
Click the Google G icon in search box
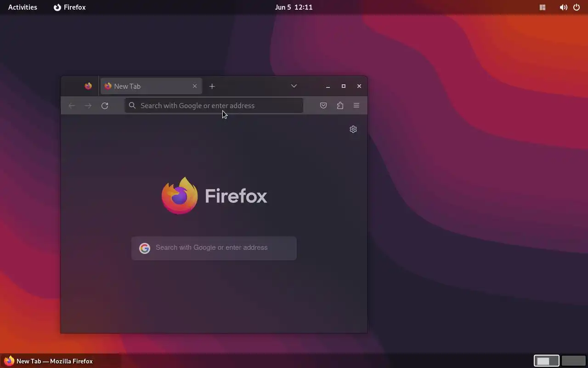pyautogui.click(x=145, y=248)
